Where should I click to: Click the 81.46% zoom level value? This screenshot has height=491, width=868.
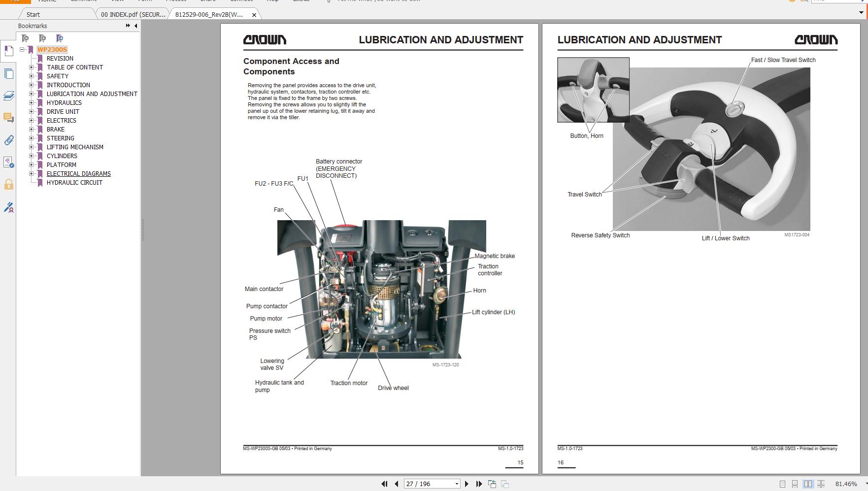pyautogui.click(x=846, y=484)
